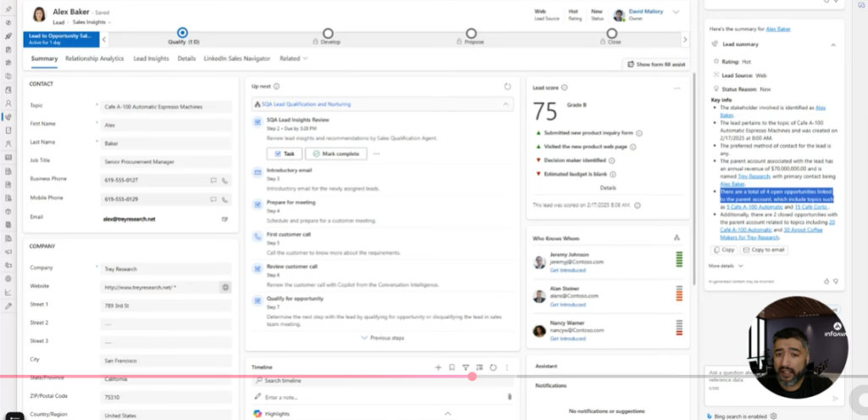Click the call icon beside Business Phone
868x420 pixels.
pyautogui.click(x=225, y=181)
